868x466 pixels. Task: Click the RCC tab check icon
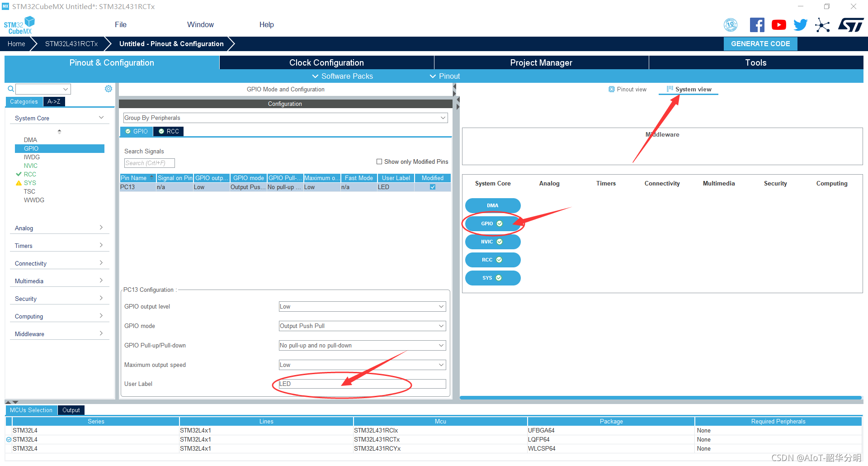coord(161,131)
